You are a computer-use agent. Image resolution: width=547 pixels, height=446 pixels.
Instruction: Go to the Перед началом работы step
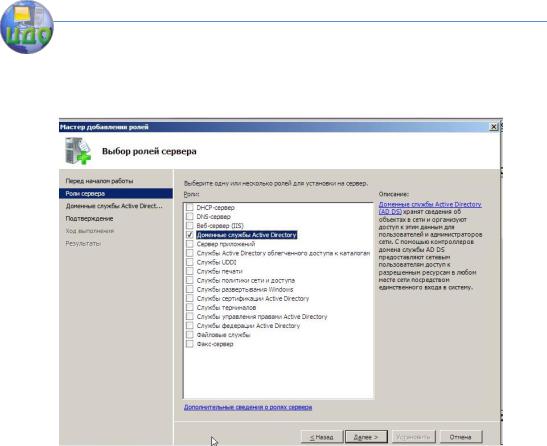(x=99, y=181)
